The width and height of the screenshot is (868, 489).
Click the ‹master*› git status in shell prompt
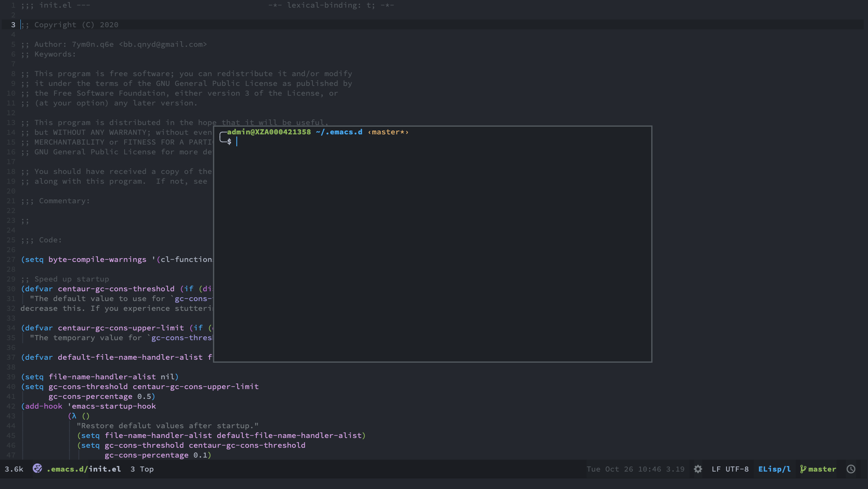coord(388,132)
